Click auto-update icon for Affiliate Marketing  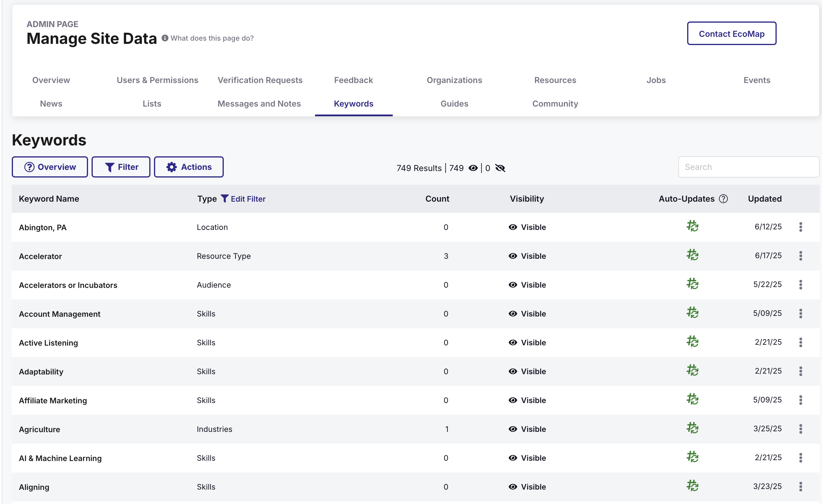click(x=692, y=399)
